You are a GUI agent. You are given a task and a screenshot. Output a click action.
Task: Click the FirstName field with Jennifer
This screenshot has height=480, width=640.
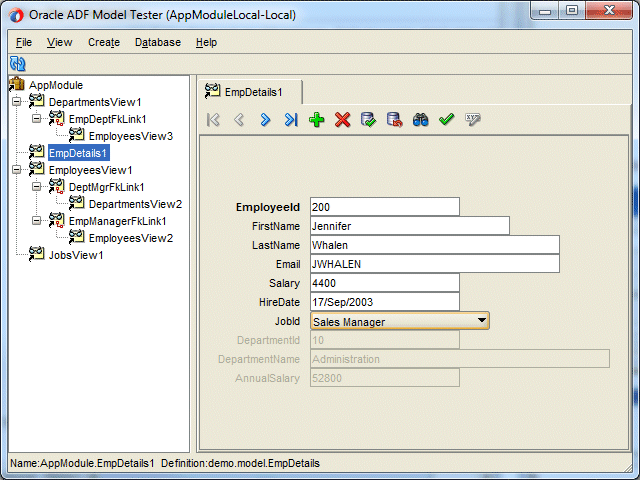(x=410, y=226)
